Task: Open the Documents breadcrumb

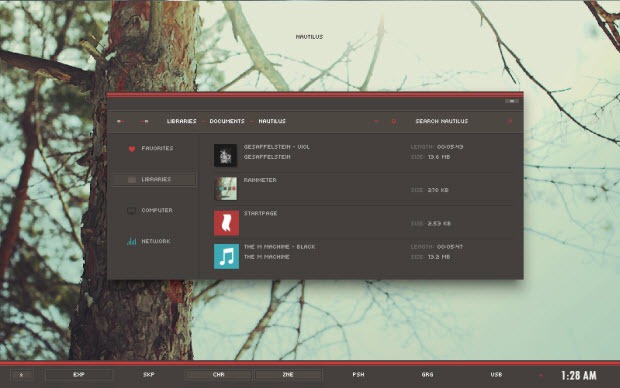Action: (227, 121)
